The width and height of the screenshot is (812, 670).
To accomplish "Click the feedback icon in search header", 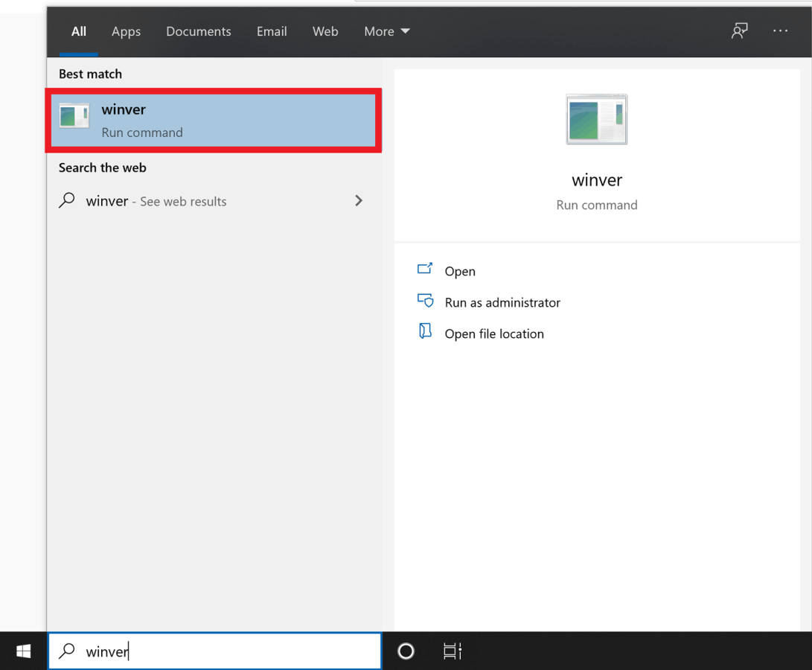I will pos(739,31).
